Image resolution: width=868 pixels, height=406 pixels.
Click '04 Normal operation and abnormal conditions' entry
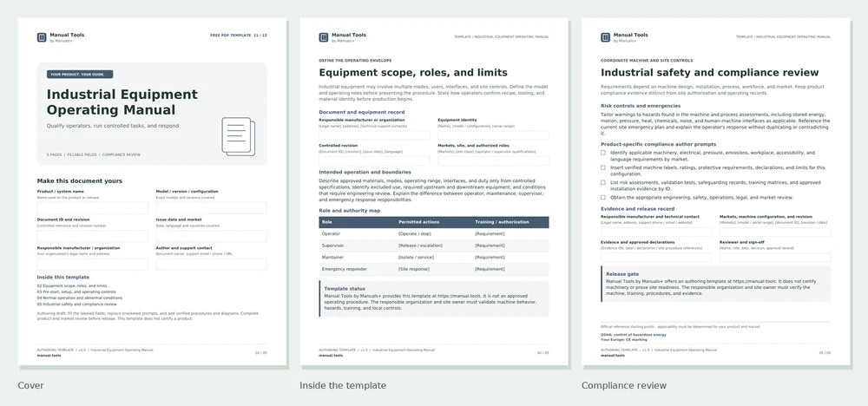[80, 298]
